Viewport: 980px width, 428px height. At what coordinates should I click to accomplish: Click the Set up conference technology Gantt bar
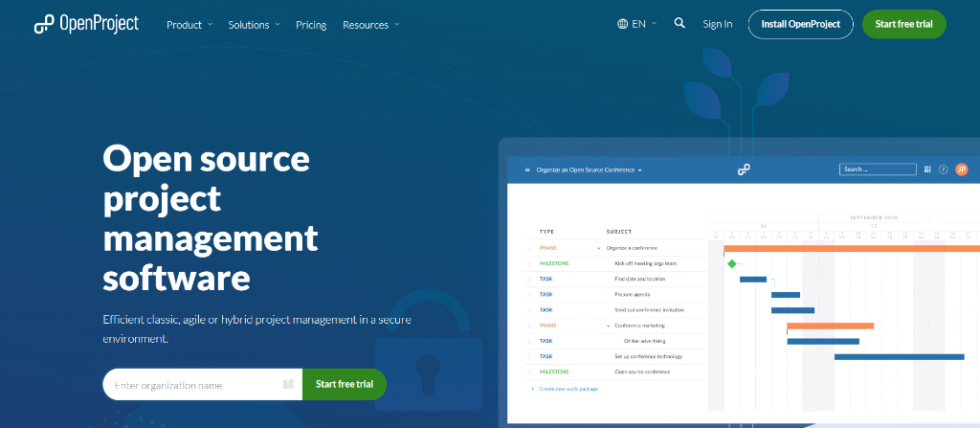[900, 356]
